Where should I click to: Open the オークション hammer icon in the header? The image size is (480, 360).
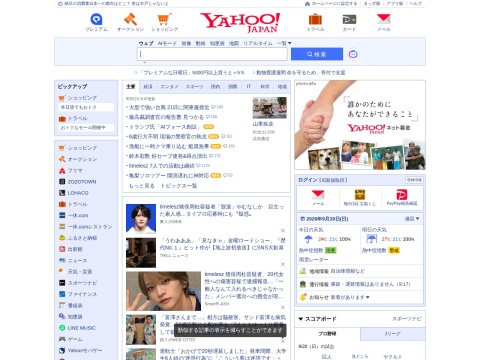[130, 22]
